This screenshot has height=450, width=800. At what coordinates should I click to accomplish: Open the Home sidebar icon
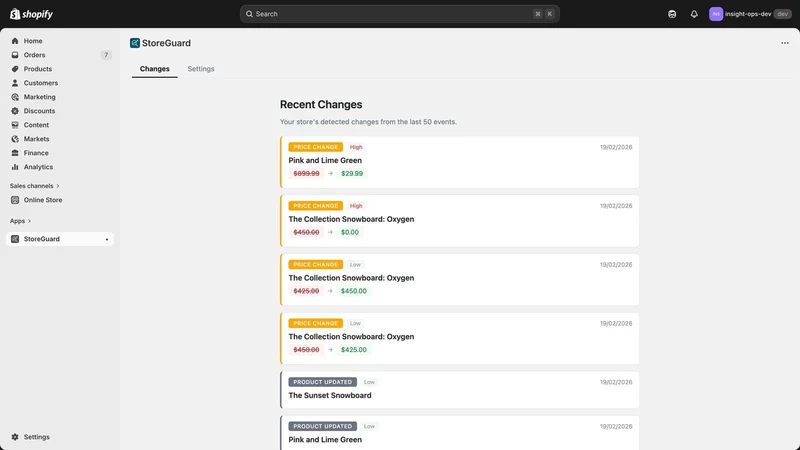click(15, 41)
